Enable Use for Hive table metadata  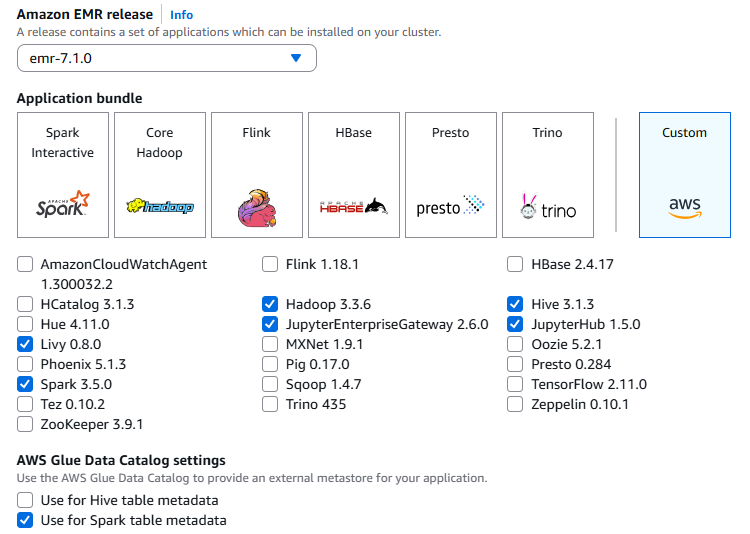click(25, 500)
